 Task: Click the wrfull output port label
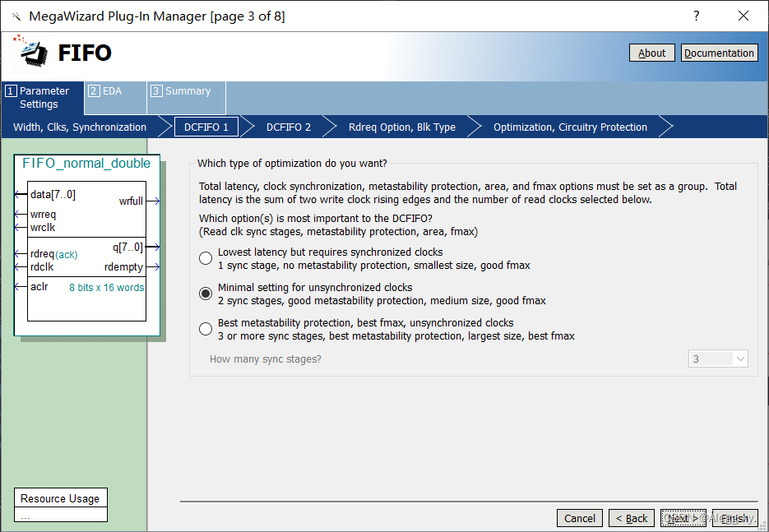[131, 201]
